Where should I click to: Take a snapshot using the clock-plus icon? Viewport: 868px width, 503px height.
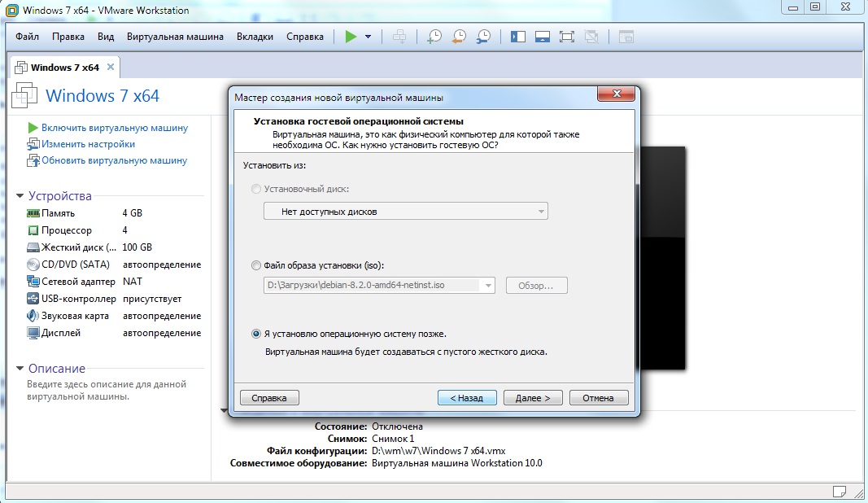click(434, 37)
